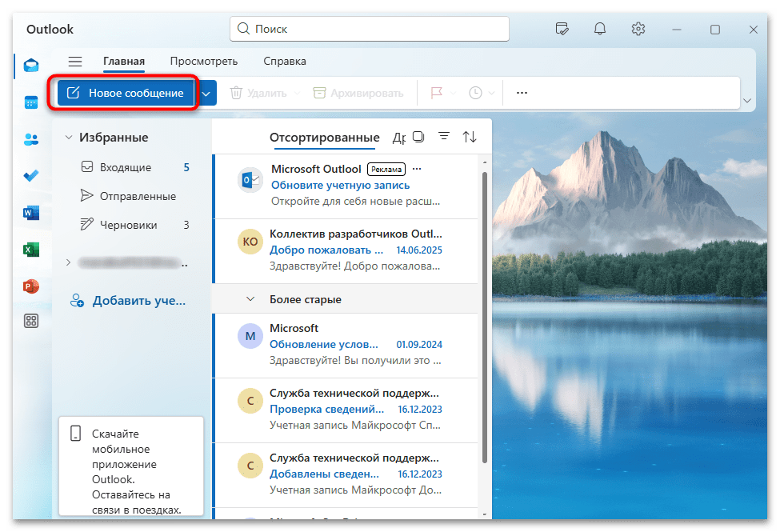Click the select messages icon in list header

(419, 137)
